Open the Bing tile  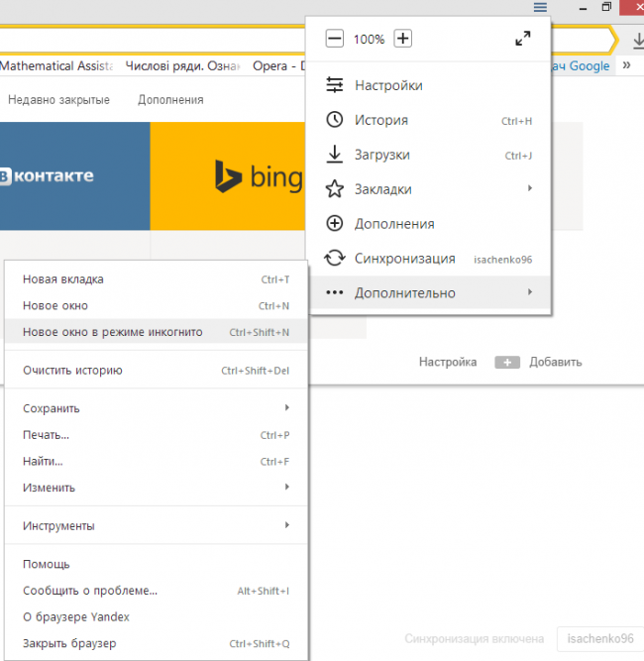click(228, 175)
